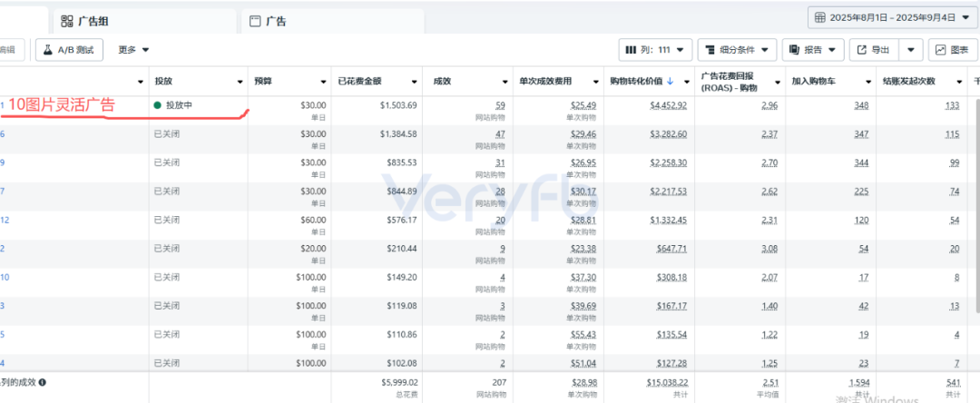Click the info icon next to 列的成效
This screenshot has height=403, width=980.
43,382
